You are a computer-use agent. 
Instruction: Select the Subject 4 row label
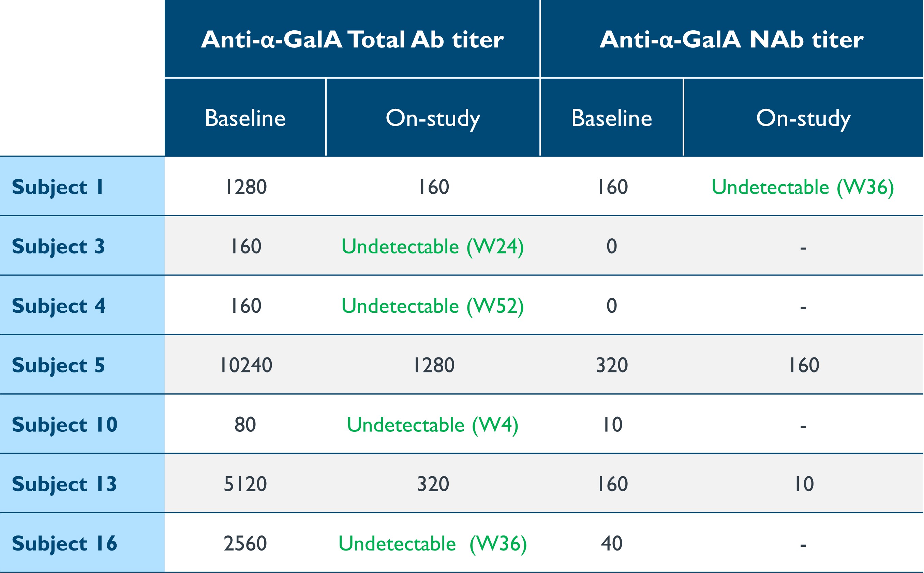pos(59,306)
